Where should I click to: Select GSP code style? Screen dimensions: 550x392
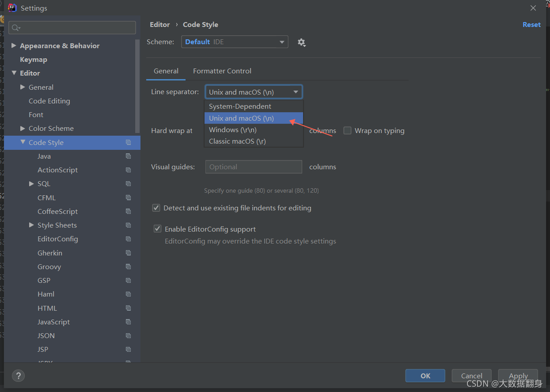44,280
